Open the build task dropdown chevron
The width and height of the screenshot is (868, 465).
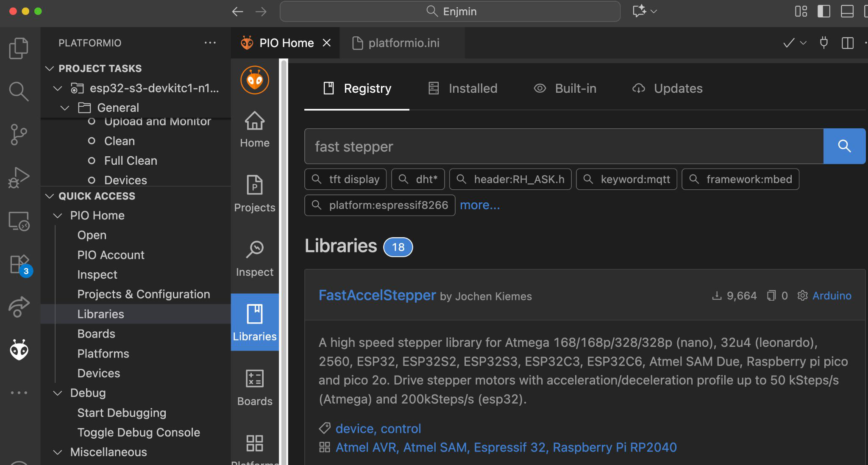pyautogui.click(x=803, y=43)
